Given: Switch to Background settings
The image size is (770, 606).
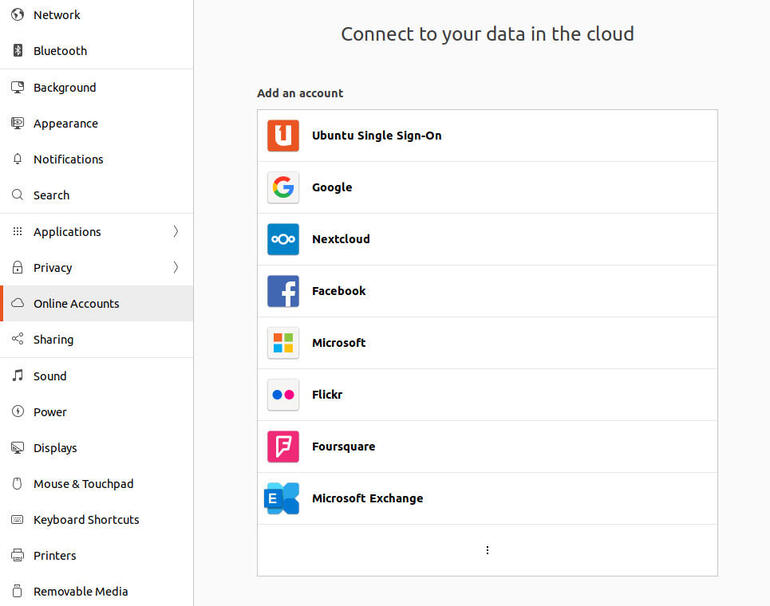Looking at the screenshot, I should [97, 87].
